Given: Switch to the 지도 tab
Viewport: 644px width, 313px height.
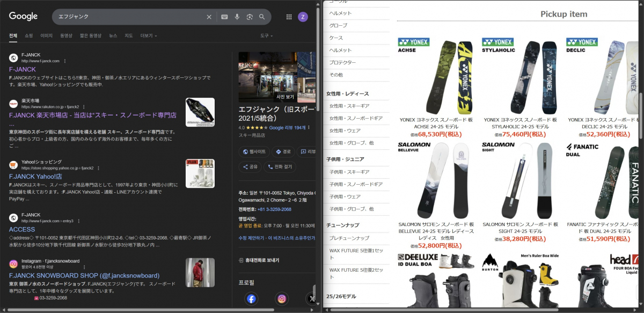Looking at the screenshot, I should (x=129, y=35).
